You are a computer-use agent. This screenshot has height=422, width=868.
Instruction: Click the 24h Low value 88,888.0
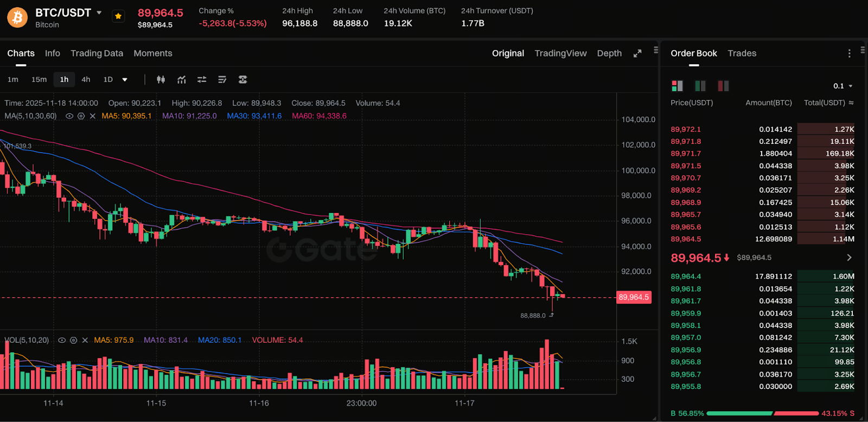pos(350,23)
